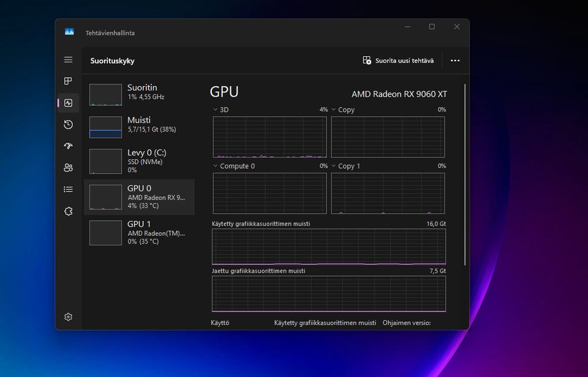Click the "Käyttö" label at bottom
This screenshot has height=377, width=588.
(220, 323)
